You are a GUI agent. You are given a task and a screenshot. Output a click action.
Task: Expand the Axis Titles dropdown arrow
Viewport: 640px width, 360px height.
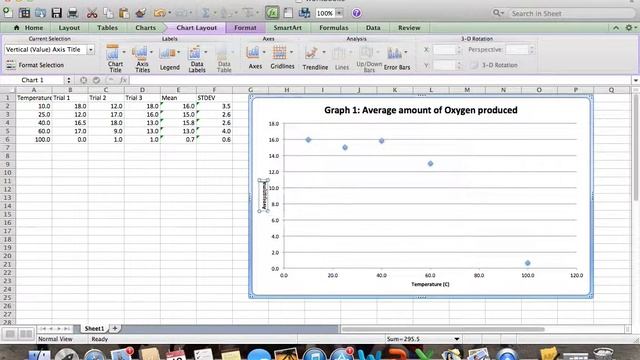(x=151, y=52)
